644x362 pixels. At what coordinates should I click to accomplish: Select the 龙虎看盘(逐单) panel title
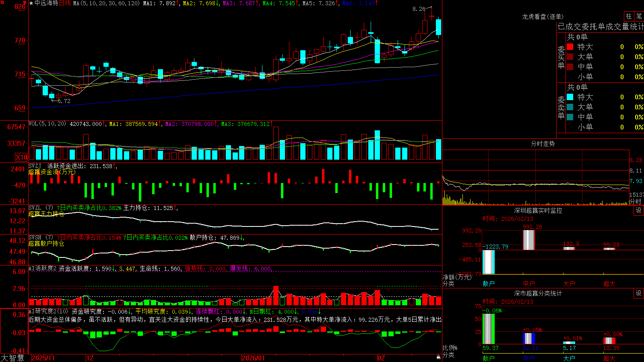coord(543,16)
